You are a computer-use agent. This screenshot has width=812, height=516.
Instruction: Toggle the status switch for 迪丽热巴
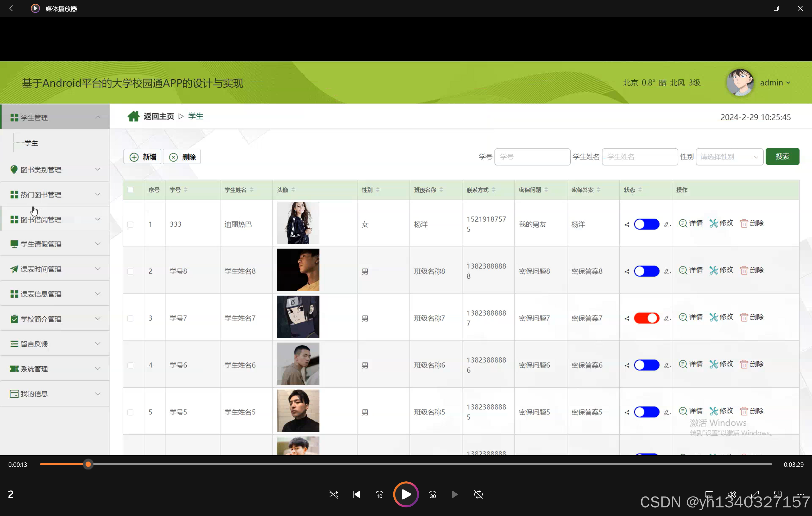click(646, 224)
